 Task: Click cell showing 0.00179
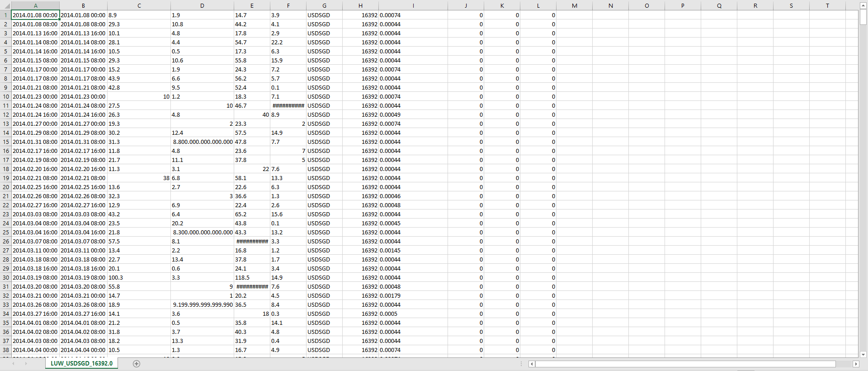tap(413, 295)
